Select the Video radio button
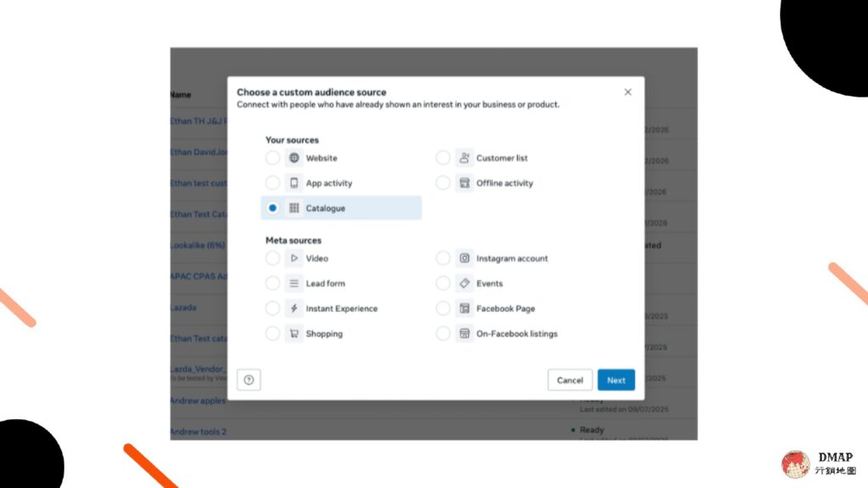The height and width of the screenshot is (488, 868). coord(272,258)
